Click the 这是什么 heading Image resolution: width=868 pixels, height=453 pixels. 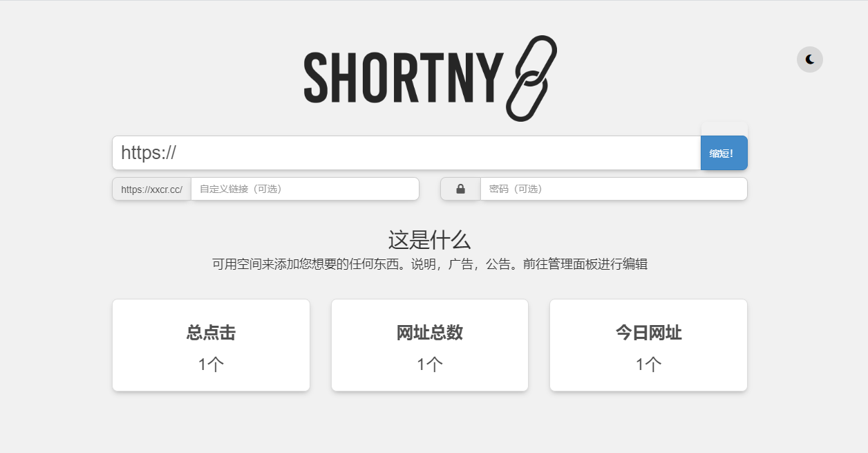tap(429, 240)
